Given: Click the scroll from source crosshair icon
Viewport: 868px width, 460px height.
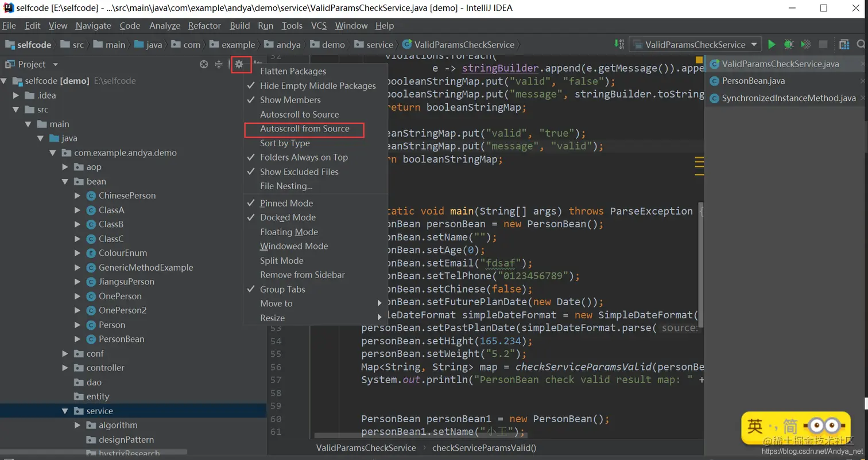Looking at the screenshot, I should coord(204,64).
